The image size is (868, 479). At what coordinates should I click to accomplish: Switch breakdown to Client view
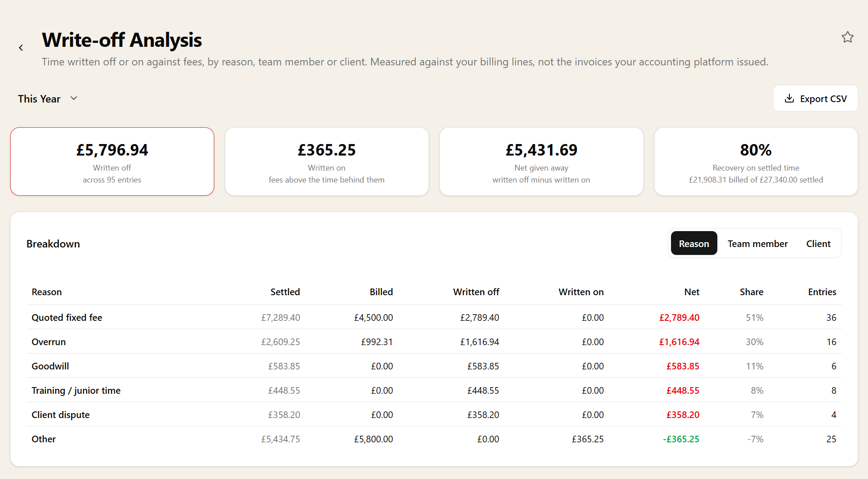[818, 243]
